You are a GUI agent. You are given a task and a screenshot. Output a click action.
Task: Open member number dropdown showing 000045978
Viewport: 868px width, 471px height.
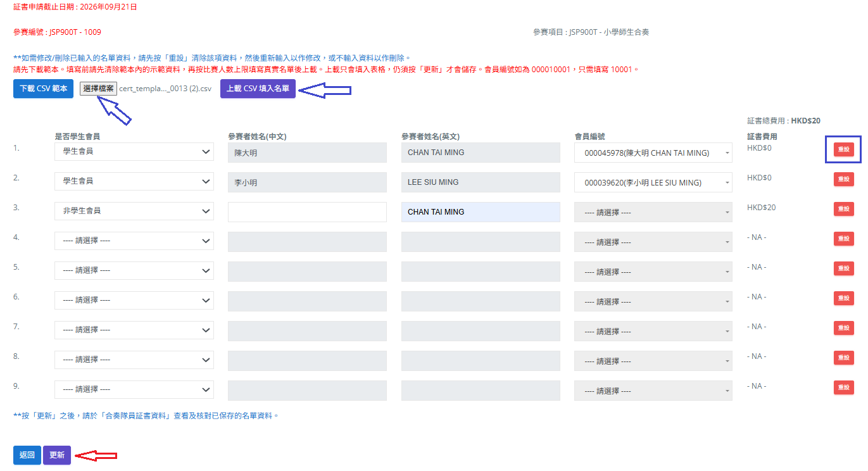653,153
